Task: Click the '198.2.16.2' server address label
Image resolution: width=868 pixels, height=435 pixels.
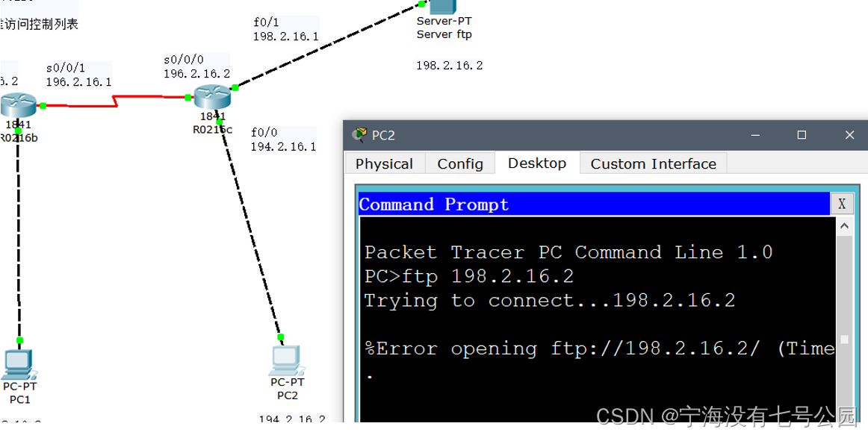Action: tap(450, 65)
